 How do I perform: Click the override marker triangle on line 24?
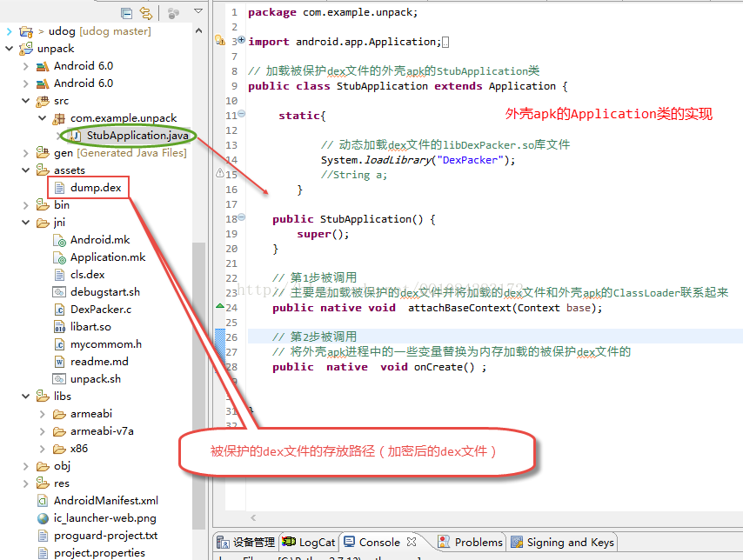[220, 306]
